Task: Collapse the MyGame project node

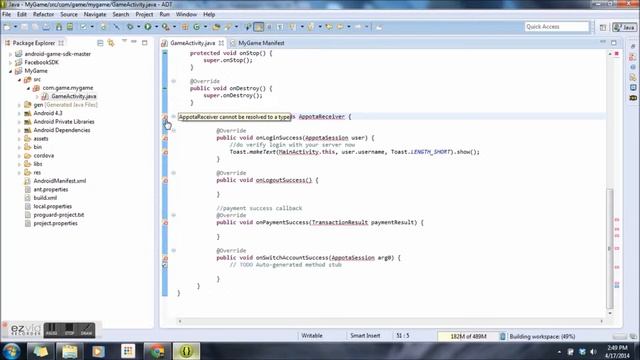Action: (11, 71)
